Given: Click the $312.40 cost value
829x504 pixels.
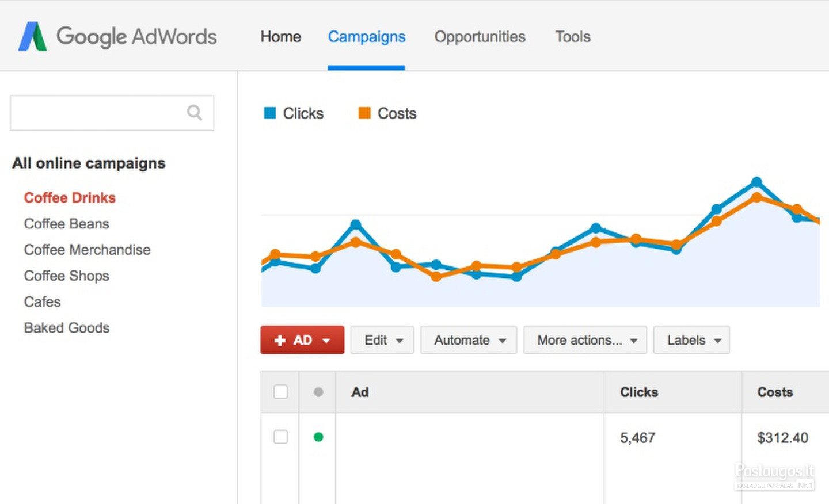Looking at the screenshot, I should (x=783, y=438).
